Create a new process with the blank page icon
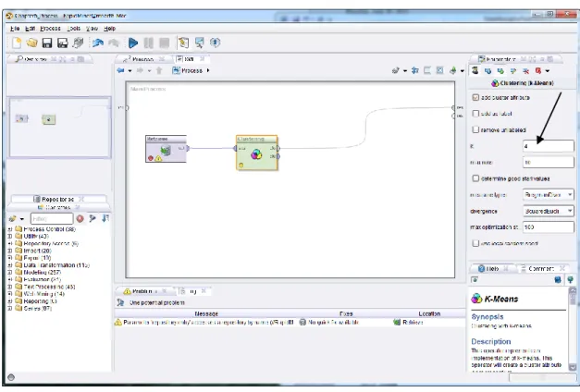The width and height of the screenshot is (580, 392). (x=17, y=43)
